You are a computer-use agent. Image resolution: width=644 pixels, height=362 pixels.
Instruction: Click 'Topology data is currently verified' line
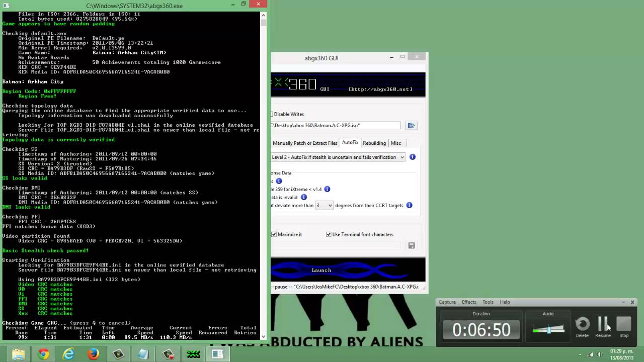58,139
